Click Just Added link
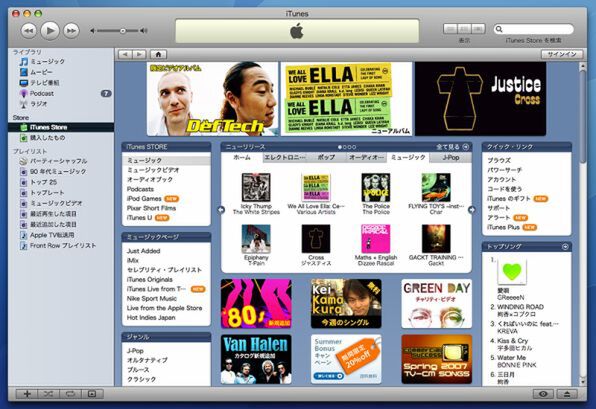Screen dimensions: 596x409 [x=143, y=251]
